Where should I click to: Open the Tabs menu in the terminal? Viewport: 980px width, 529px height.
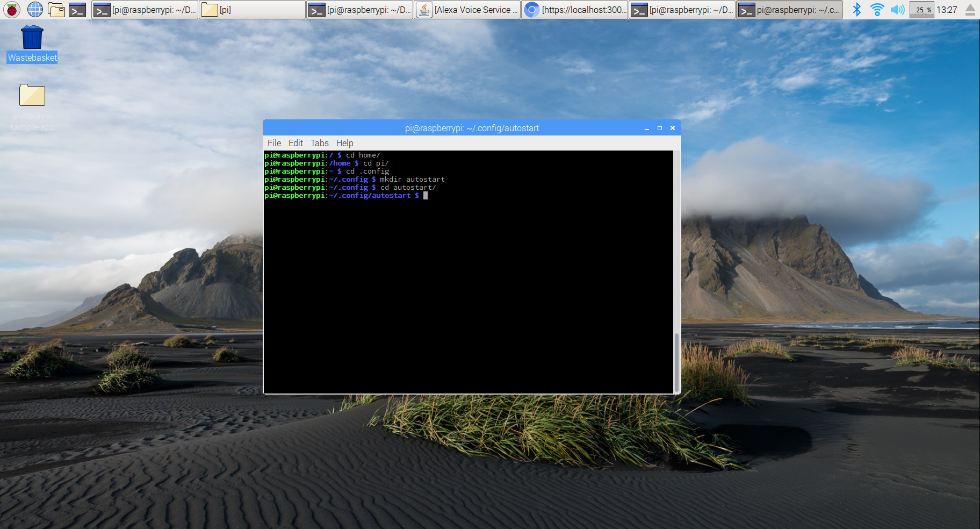click(319, 143)
